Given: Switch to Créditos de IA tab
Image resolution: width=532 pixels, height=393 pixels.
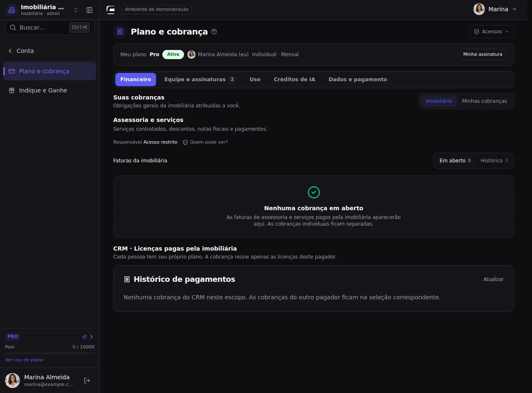Looking at the screenshot, I should pyautogui.click(x=294, y=80).
